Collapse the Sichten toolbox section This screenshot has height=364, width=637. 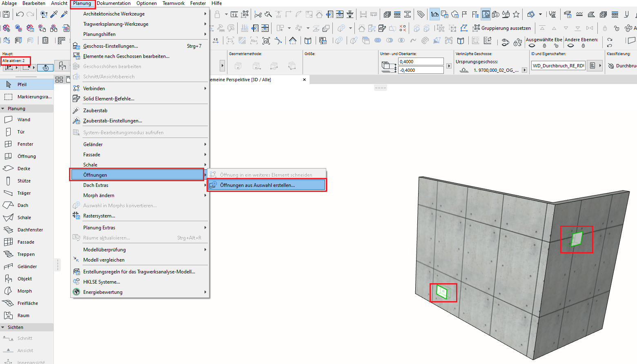click(3, 327)
